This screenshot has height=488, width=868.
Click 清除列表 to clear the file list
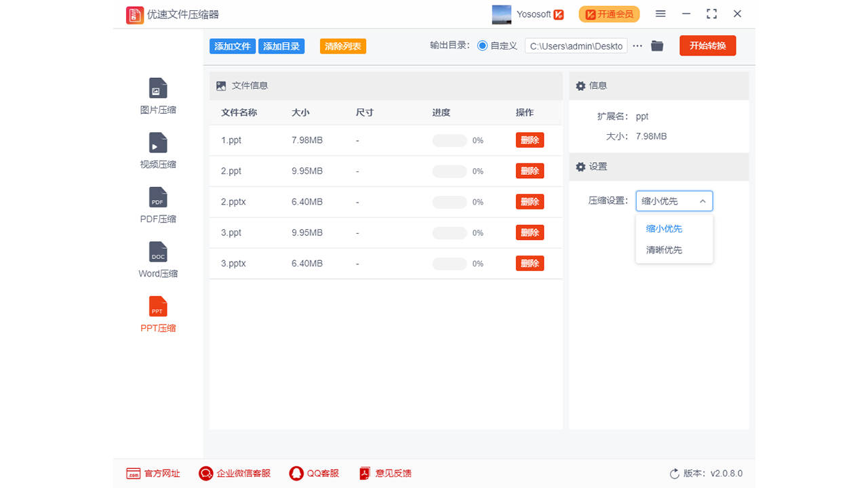(342, 46)
